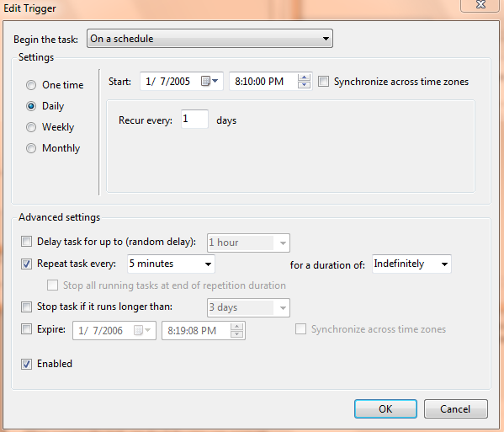Expand the 5 minutes repeat interval dropdown
Image resolution: width=504 pixels, height=432 pixels.
click(x=171, y=264)
